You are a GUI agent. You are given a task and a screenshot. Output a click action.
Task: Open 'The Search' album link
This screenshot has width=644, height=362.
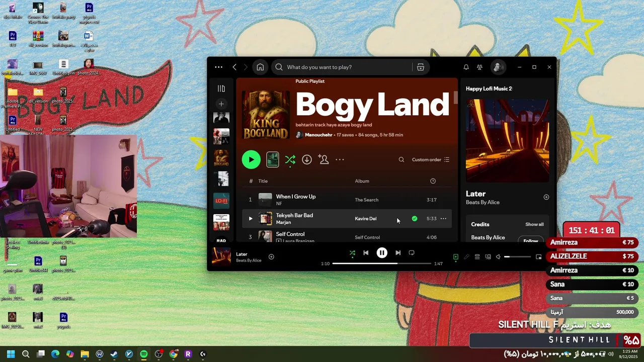pos(367,200)
